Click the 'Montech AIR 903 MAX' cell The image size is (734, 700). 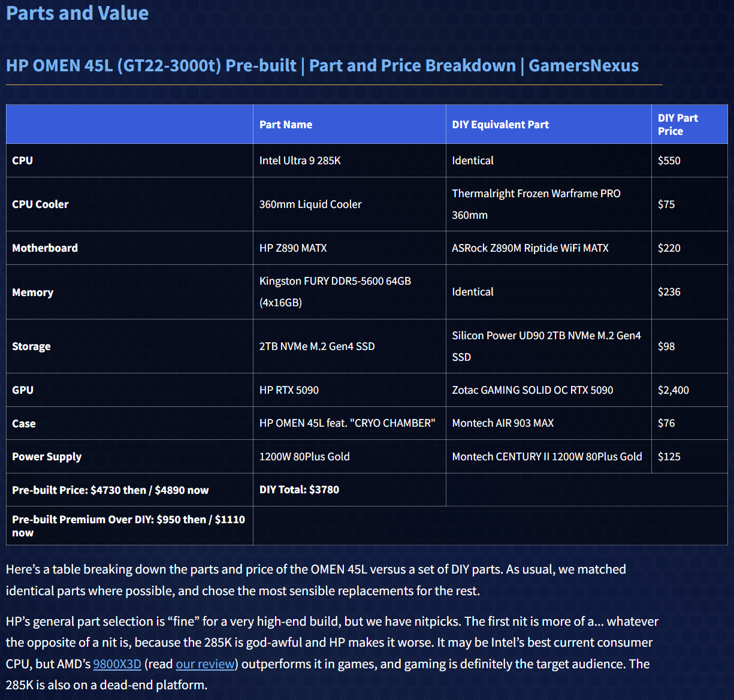(548, 423)
